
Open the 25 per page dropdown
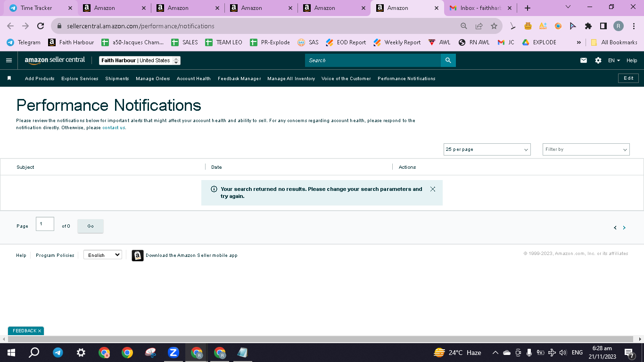(x=487, y=149)
